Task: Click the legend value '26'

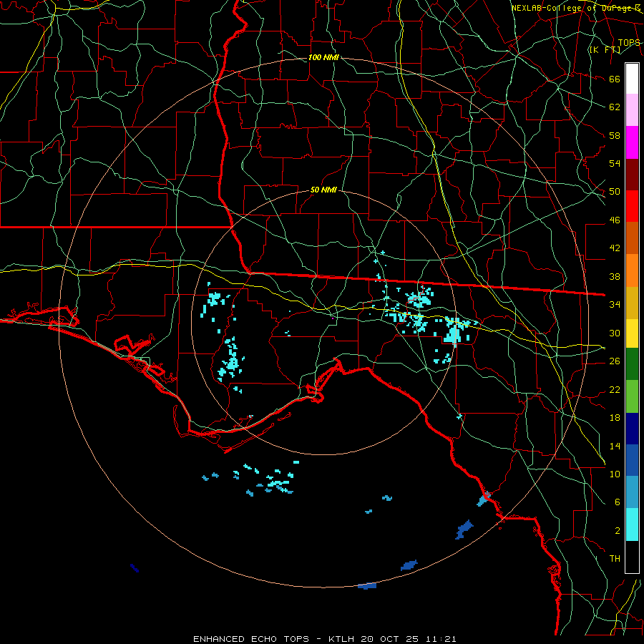Action: click(x=615, y=361)
